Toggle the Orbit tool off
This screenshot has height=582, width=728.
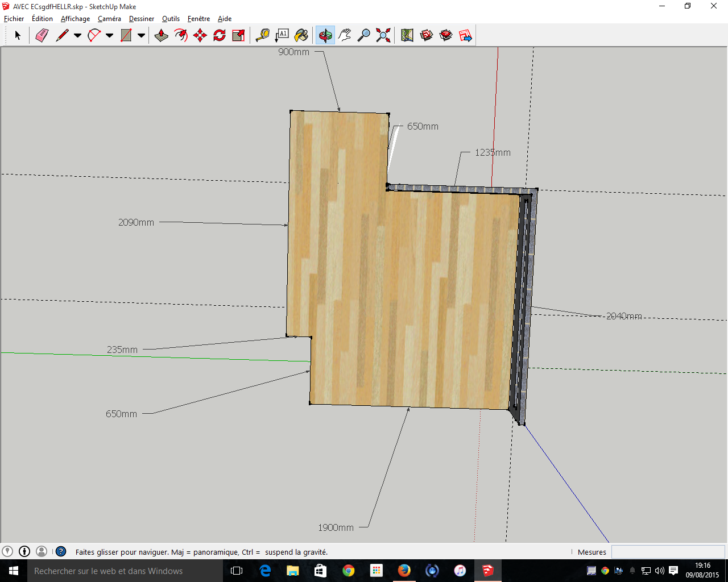click(x=325, y=35)
